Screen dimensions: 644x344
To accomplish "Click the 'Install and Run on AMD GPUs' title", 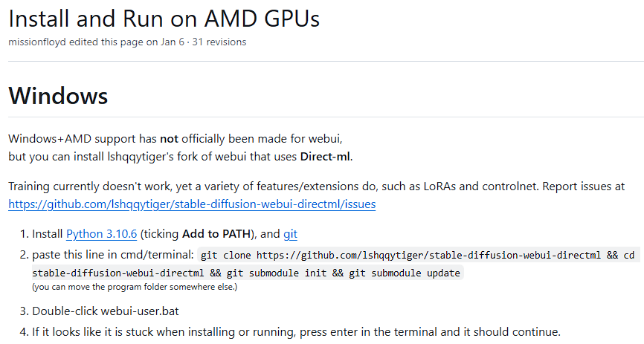I will coord(164,18).
